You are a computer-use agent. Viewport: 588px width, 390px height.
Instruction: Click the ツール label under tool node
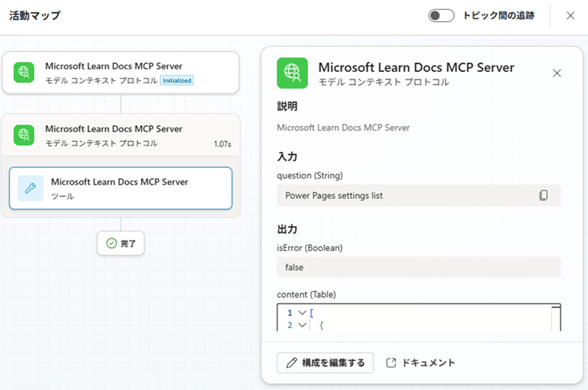(x=63, y=196)
